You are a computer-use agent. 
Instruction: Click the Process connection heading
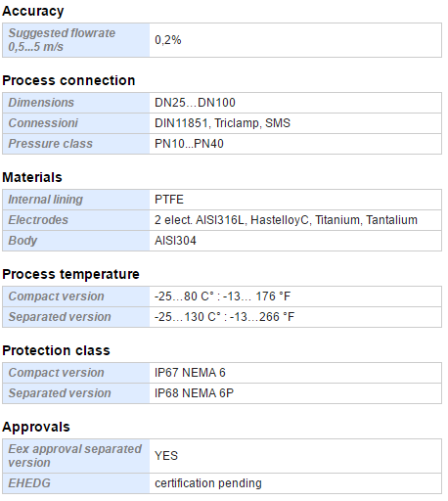click(68, 80)
